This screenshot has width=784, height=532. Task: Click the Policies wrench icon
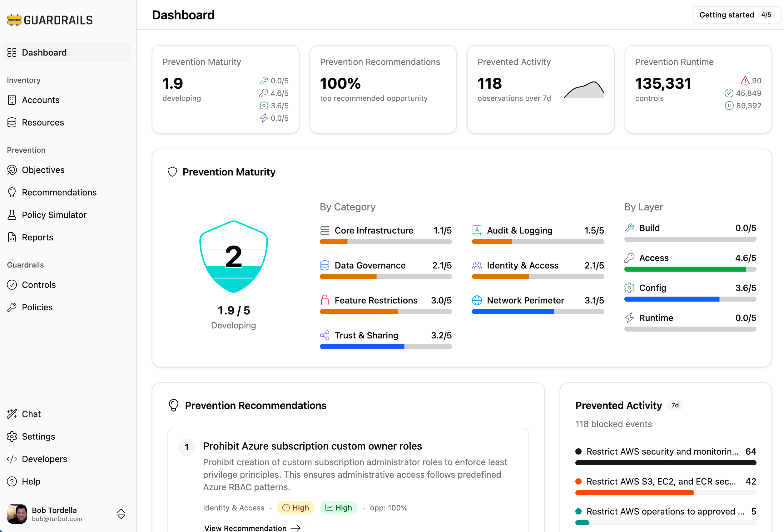click(x=12, y=307)
